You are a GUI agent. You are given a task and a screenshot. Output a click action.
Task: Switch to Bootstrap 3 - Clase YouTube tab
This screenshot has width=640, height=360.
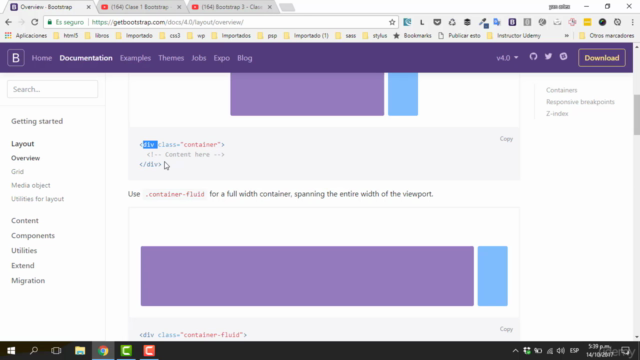(232, 7)
